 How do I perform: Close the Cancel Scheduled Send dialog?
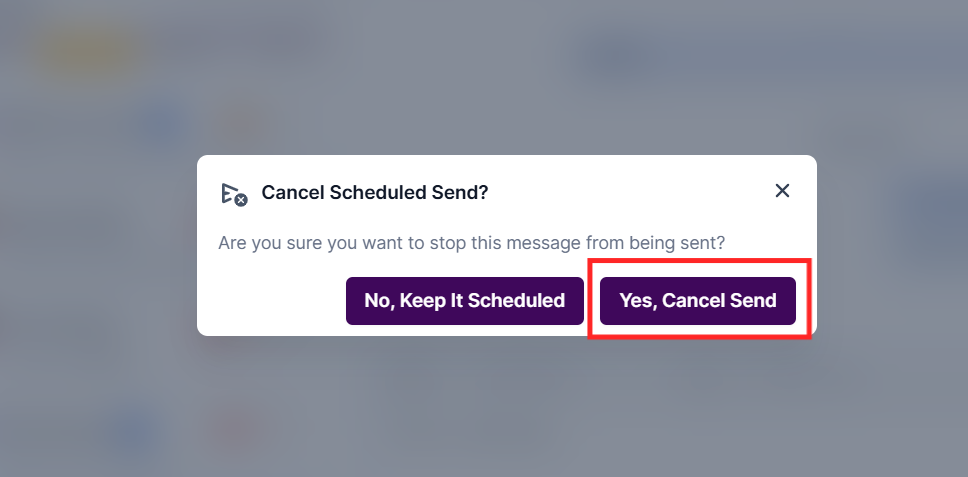coord(782,191)
